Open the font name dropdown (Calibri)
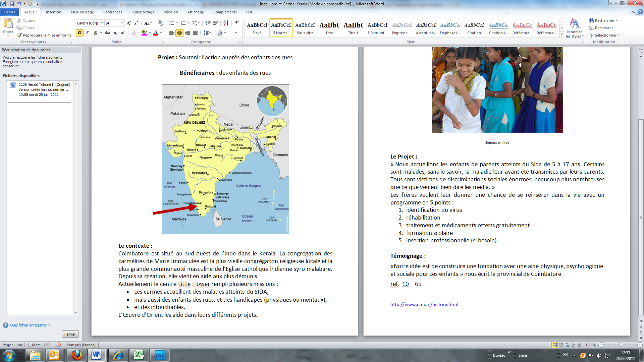The height and width of the screenshot is (362, 644). (x=102, y=23)
